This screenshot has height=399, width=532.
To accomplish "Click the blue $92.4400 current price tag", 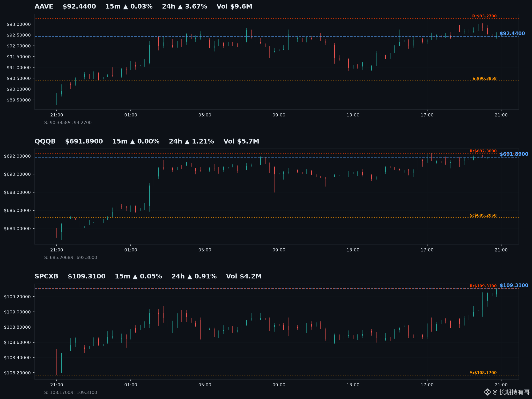I will point(512,33).
